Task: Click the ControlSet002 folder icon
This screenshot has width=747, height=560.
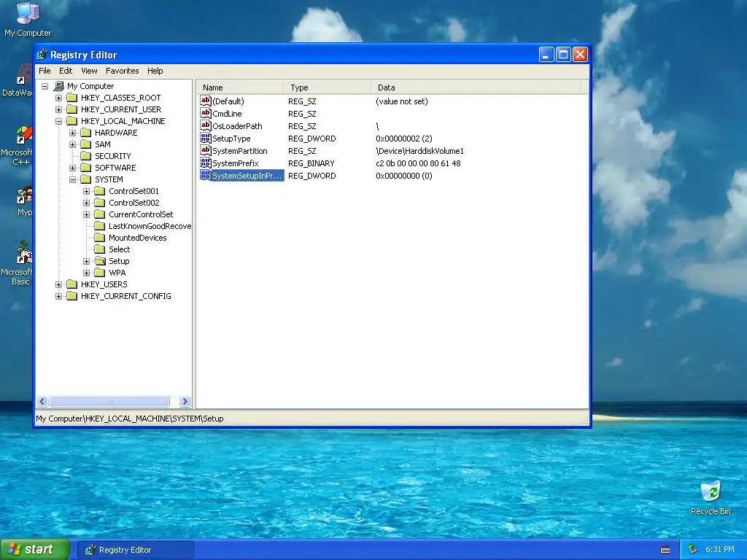Action: 99,203
